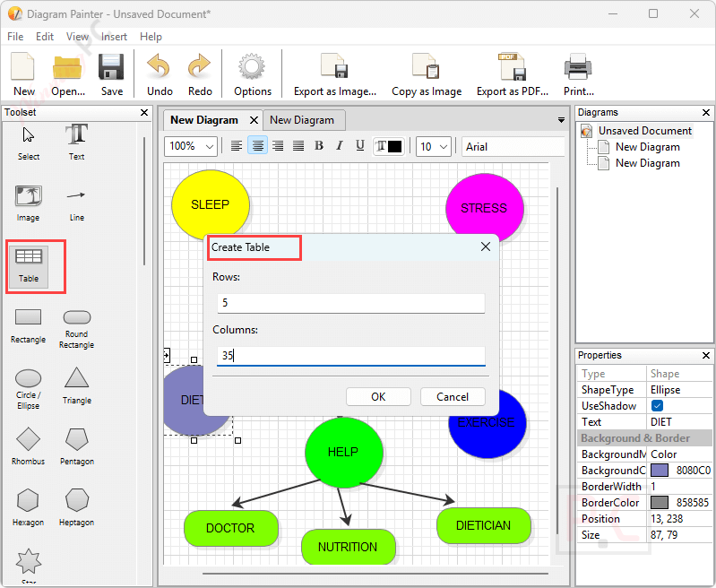Screen dimensions: 716x588
Task: Align text left
Action: point(236,146)
